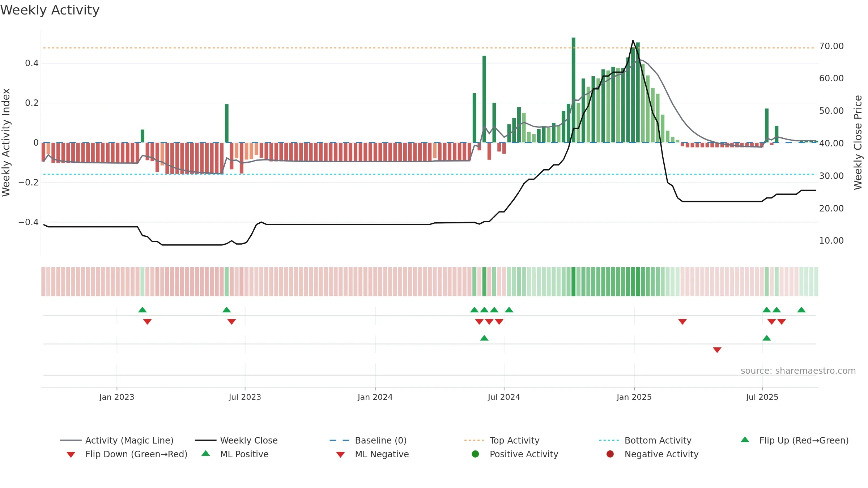Click the Weekly Activity Index axis title
The width and height of the screenshot is (868, 488).
coord(6,142)
